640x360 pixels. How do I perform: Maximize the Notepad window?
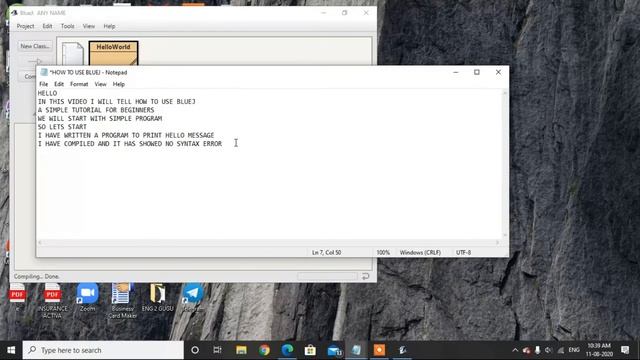(x=477, y=72)
